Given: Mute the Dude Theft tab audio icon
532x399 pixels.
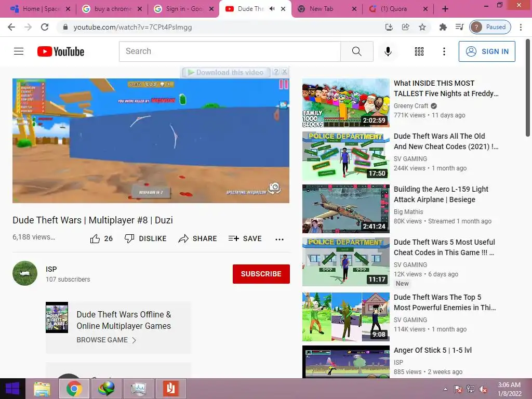Looking at the screenshot, I should coord(272,9).
